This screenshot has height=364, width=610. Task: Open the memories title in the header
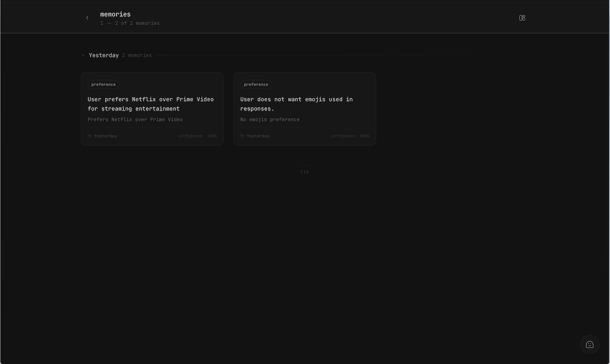point(115,14)
